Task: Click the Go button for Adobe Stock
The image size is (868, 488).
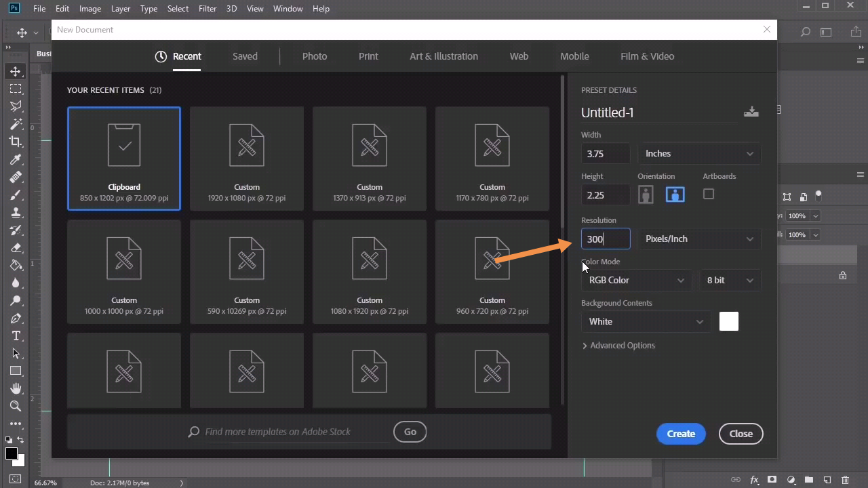Action: tap(410, 432)
